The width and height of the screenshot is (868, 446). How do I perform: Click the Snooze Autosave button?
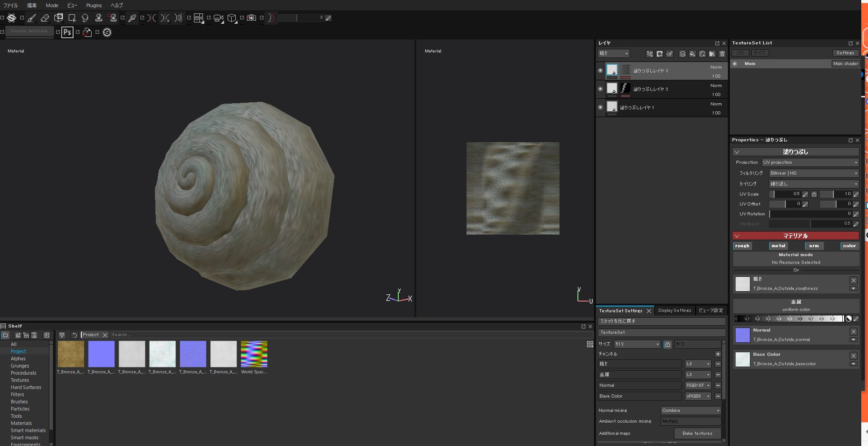point(29,31)
